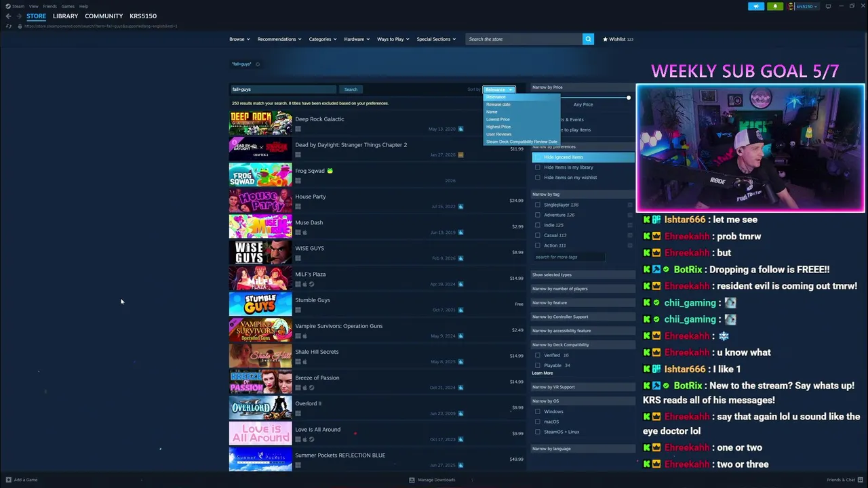This screenshot has width=868, height=488.
Task: Open the krs5150 account dropdown
Action: point(807,6)
